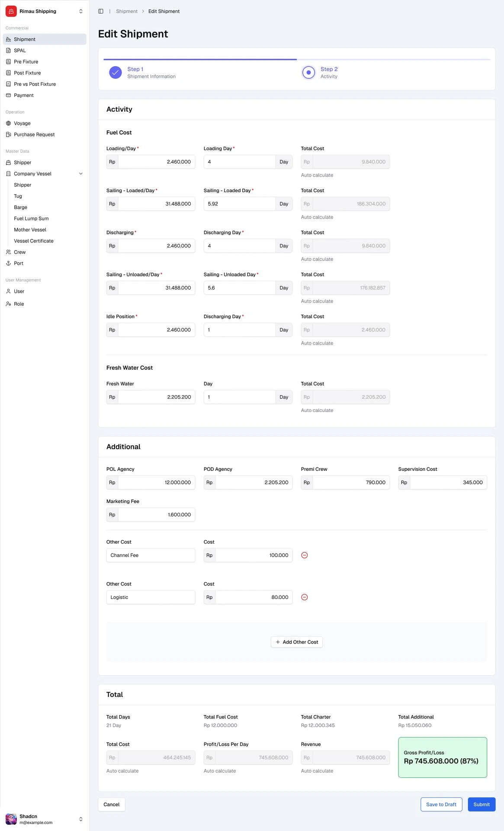Delete the Logistic other cost row
This screenshot has height=831, width=504.
pos(304,597)
